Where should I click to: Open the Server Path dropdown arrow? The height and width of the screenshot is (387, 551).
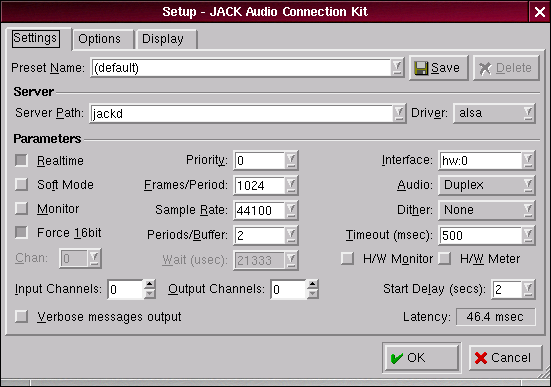pyautogui.click(x=399, y=113)
